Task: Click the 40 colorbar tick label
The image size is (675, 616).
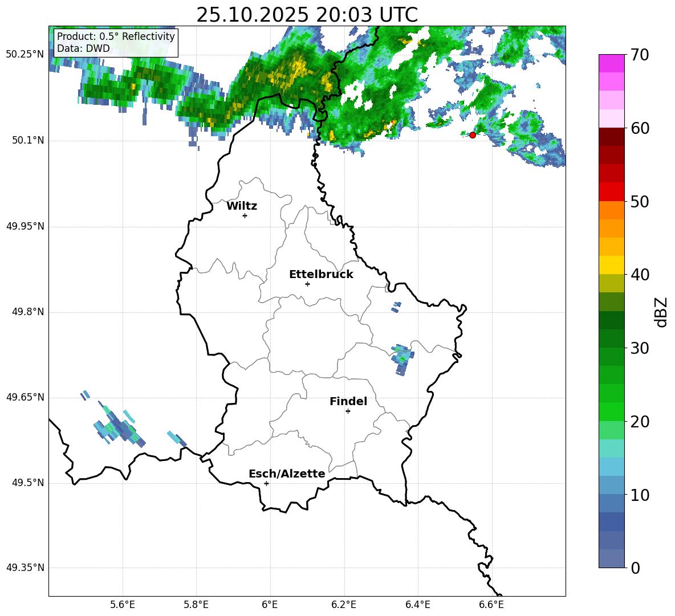Action: 640,275
